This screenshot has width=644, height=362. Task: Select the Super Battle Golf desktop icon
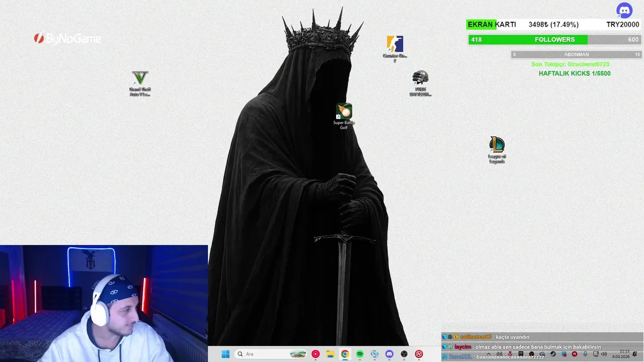[x=344, y=117]
